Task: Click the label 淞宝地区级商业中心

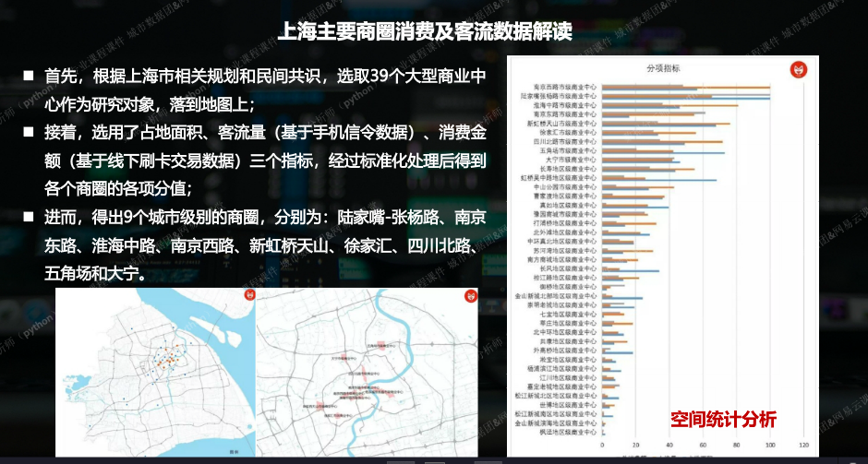Action: (x=568, y=360)
